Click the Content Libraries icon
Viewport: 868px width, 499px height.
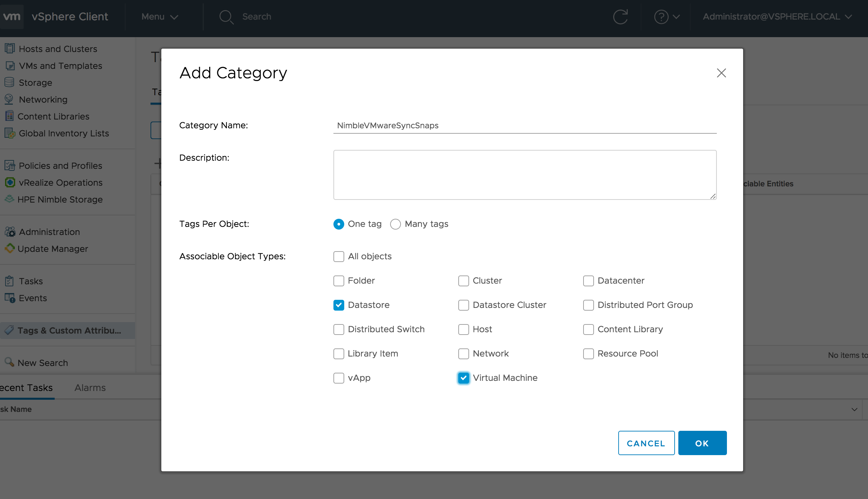[x=9, y=116]
